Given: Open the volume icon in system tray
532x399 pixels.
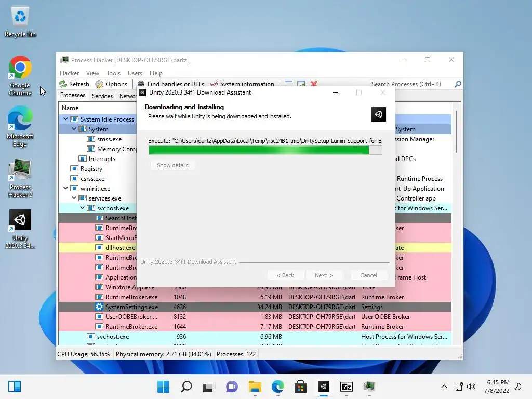Looking at the screenshot, I should click(x=471, y=387).
